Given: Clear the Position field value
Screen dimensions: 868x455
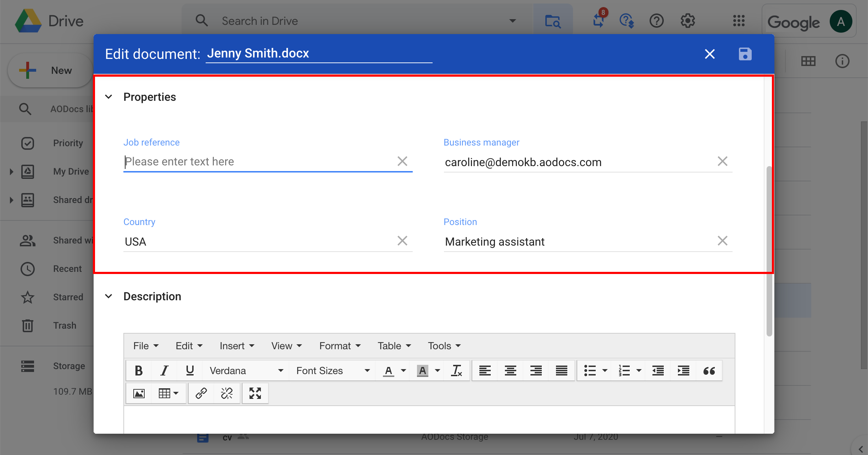Looking at the screenshot, I should pyautogui.click(x=722, y=241).
